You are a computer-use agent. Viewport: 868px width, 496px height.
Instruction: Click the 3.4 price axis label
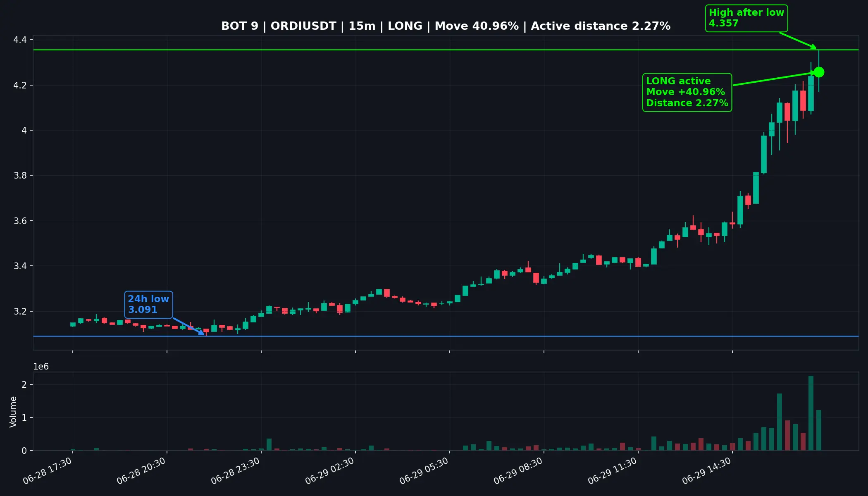(x=20, y=266)
